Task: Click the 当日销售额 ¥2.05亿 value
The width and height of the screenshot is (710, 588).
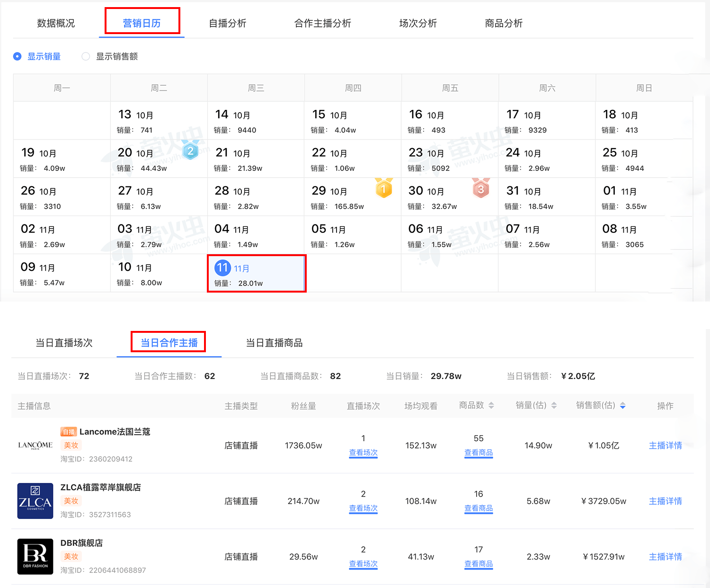Action: 578,376
